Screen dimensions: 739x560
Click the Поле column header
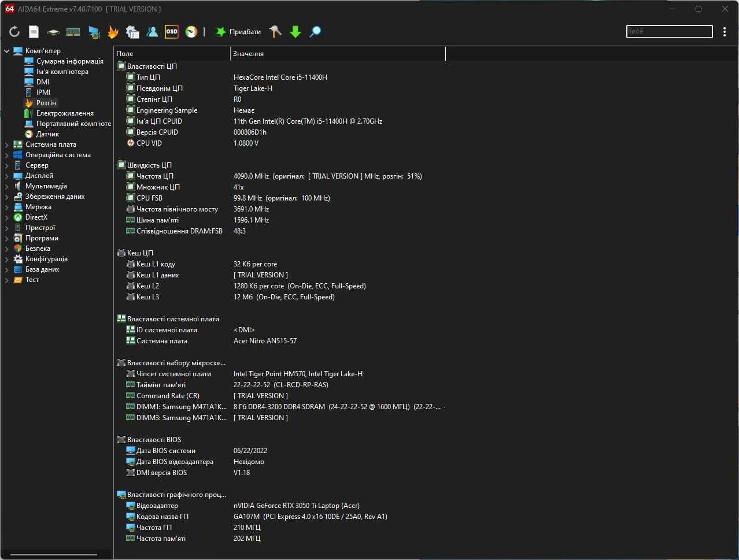pyautogui.click(x=172, y=54)
